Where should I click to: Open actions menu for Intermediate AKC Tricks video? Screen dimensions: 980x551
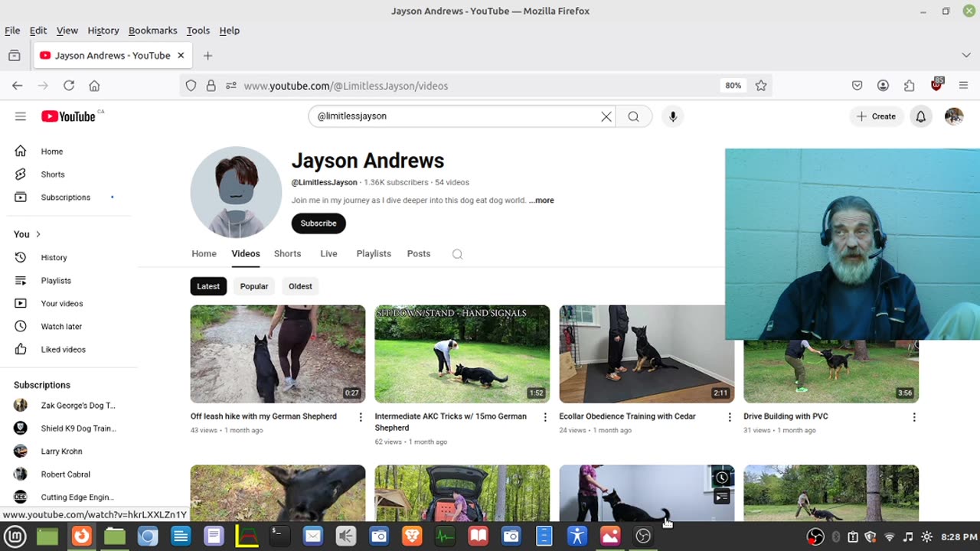coord(545,417)
